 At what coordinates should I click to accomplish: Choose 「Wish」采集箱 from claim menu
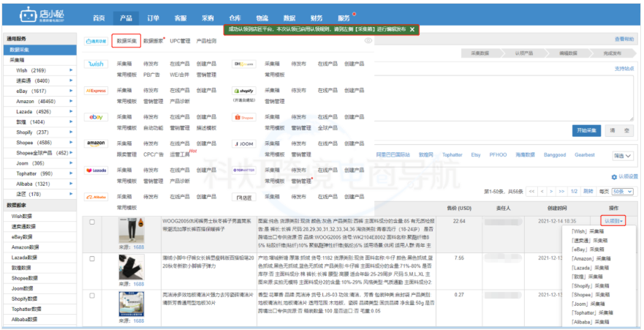[587, 231]
